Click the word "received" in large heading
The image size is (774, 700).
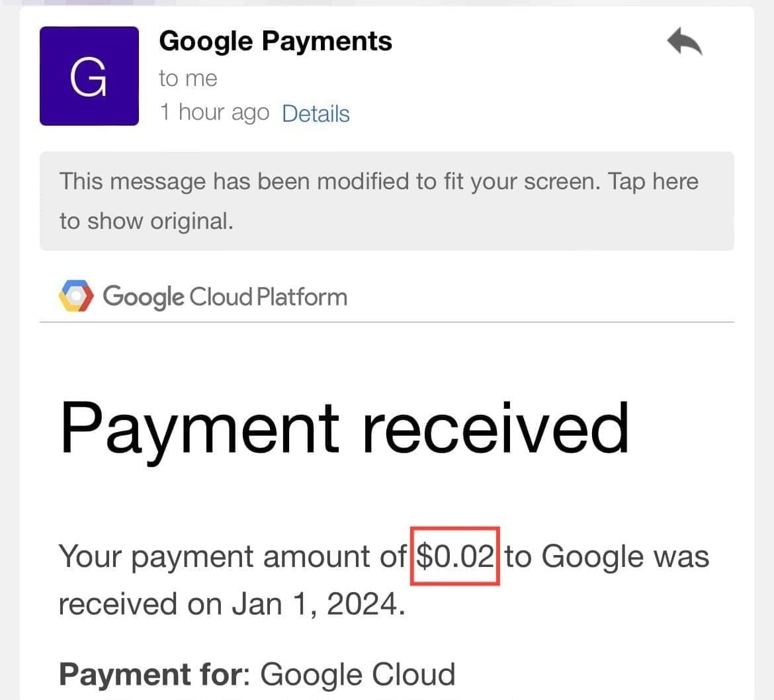495,429
